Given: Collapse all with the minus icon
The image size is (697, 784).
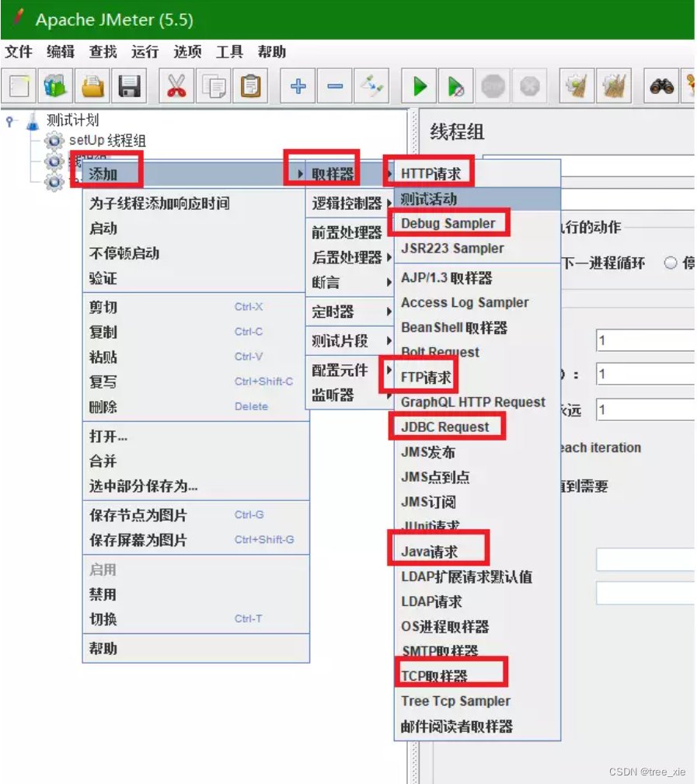Looking at the screenshot, I should pos(335,86).
